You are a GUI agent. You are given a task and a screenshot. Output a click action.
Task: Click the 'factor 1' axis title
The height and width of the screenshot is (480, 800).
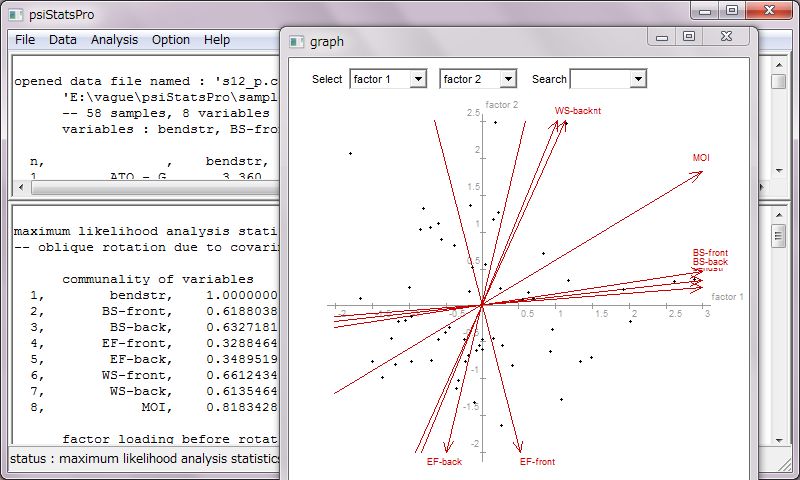click(x=727, y=296)
